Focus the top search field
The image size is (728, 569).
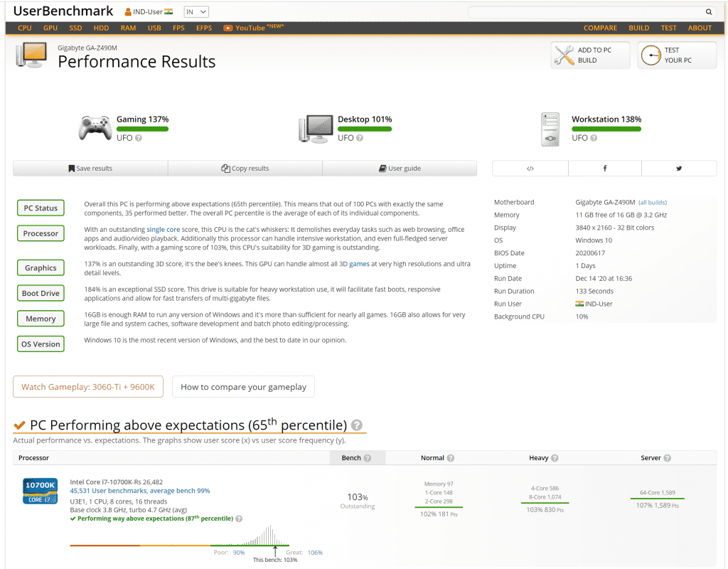pos(586,12)
